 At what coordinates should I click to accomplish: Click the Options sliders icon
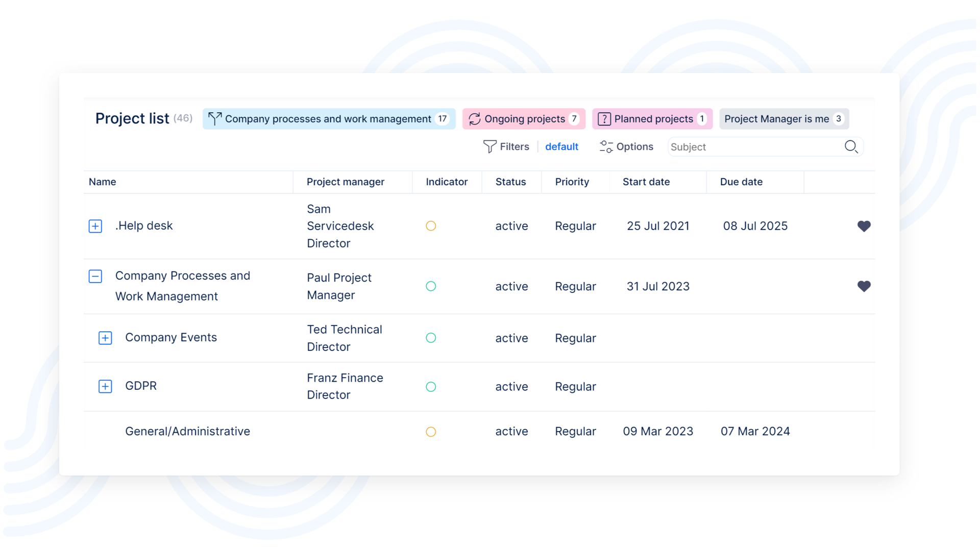(606, 147)
